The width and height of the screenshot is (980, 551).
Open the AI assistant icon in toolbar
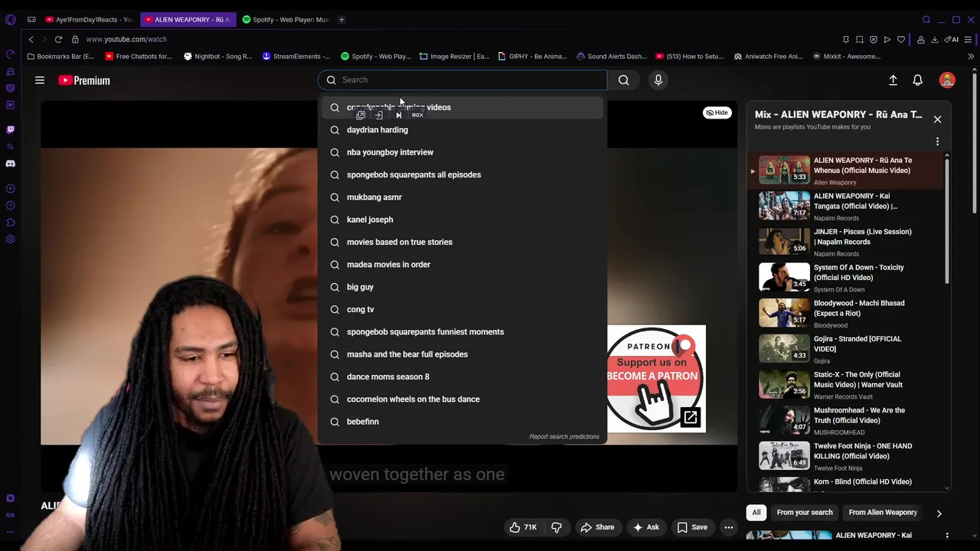click(952, 39)
